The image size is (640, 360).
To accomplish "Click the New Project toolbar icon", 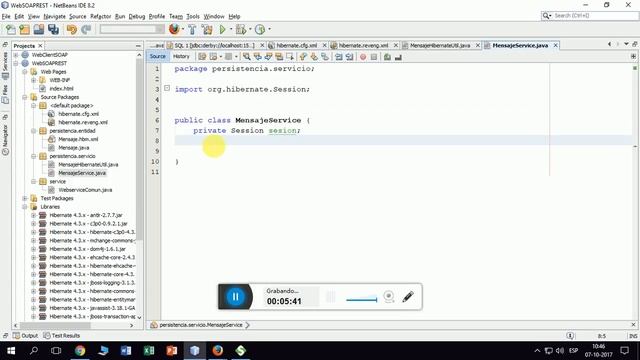I will pyautogui.click(x=24, y=29).
